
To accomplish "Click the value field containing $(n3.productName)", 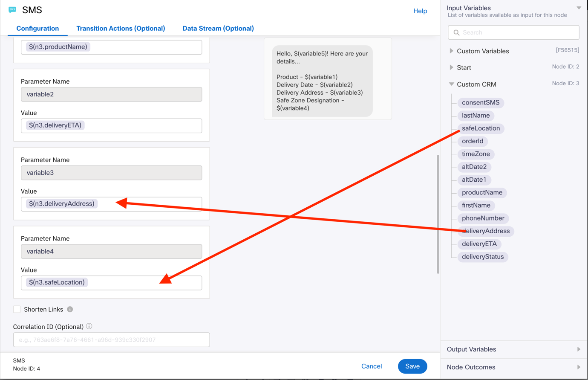I will pos(112,47).
